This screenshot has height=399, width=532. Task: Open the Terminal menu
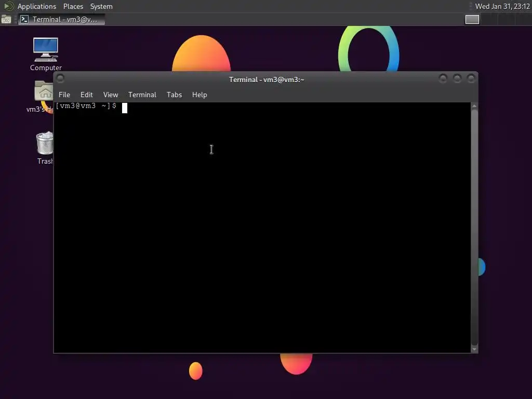pos(142,95)
